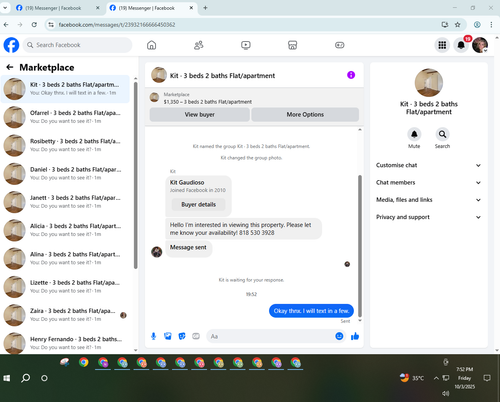500x402 pixels.
Task: Attach a file using the photo icon
Action: pyautogui.click(x=168, y=336)
